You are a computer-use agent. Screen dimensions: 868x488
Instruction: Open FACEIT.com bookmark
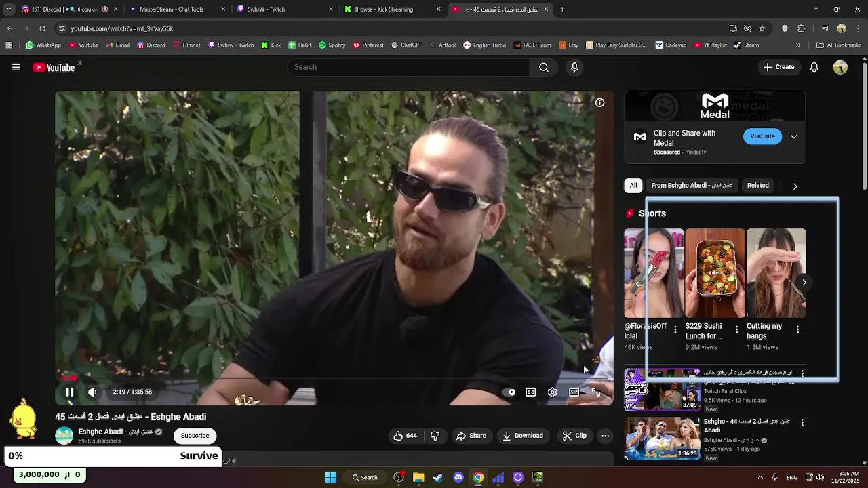pyautogui.click(x=532, y=45)
